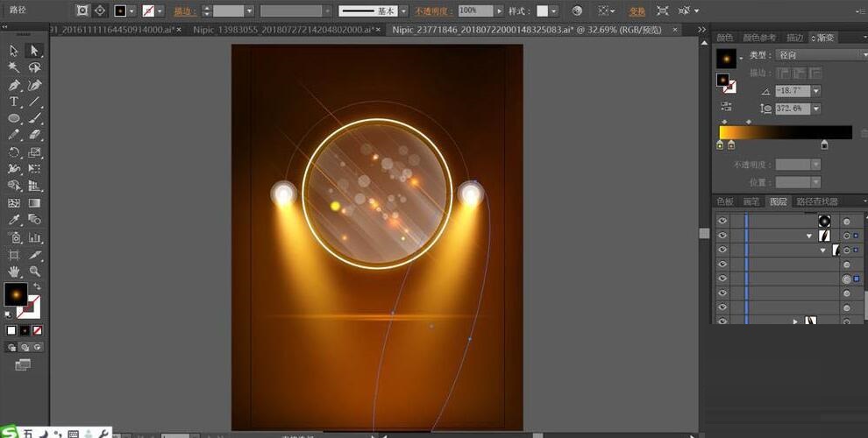Switch to Draw Normal mode
The width and height of the screenshot is (868, 438).
tap(11, 347)
